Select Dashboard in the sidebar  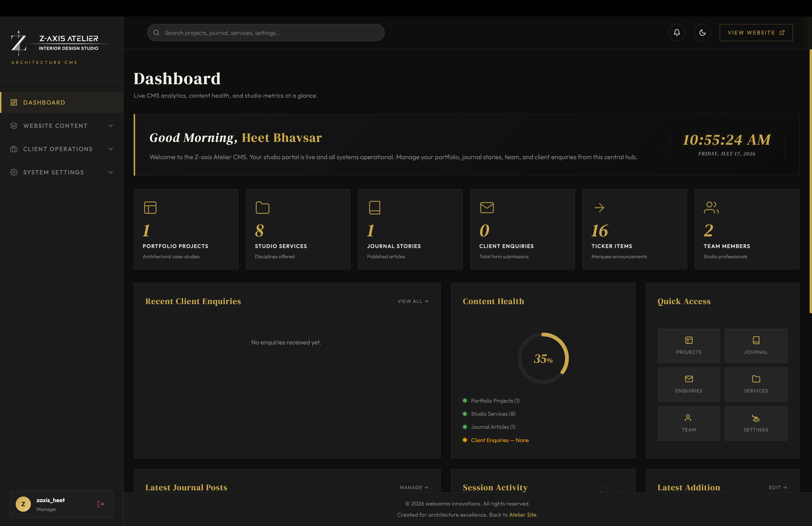61,103
